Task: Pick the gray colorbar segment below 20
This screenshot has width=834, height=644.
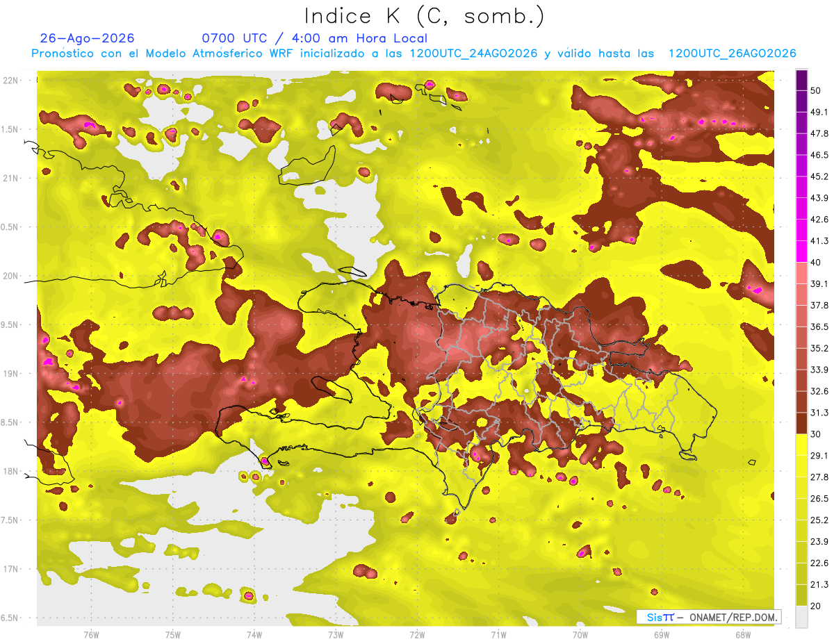Action: click(x=801, y=617)
